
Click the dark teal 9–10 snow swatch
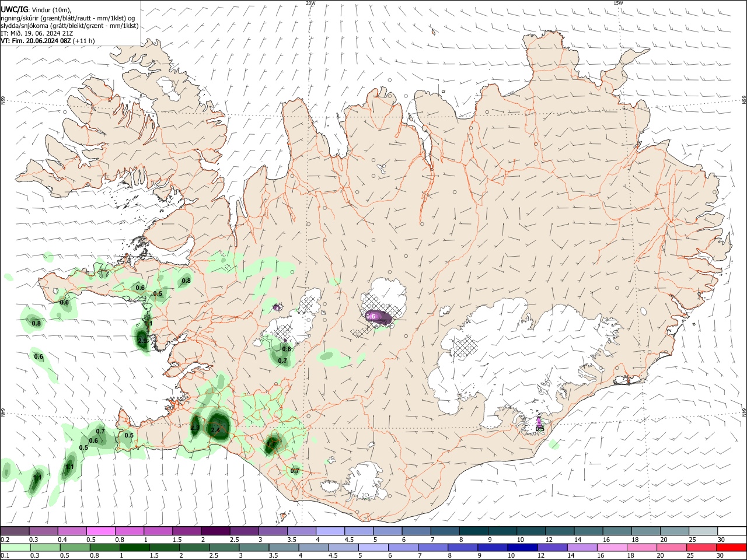click(501, 531)
